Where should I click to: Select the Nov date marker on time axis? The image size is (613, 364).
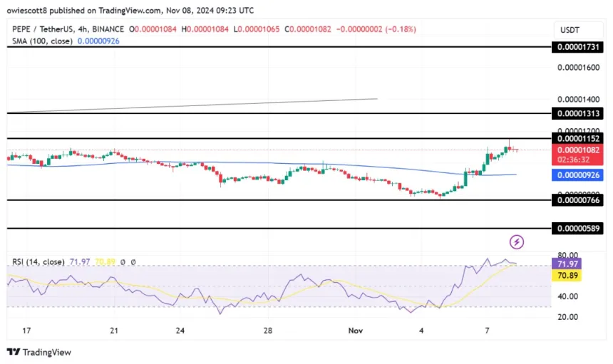click(x=356, y=331)
